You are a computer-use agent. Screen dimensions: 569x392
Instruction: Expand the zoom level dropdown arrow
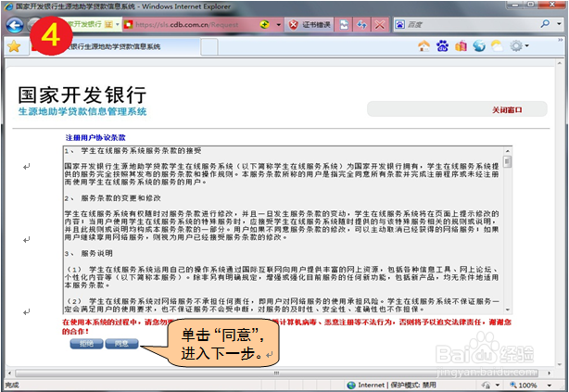point(550,386)
